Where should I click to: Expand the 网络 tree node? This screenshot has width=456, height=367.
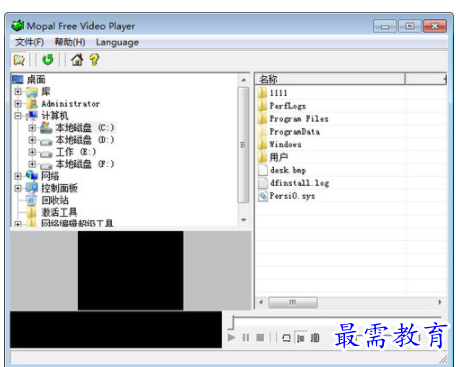18,176
